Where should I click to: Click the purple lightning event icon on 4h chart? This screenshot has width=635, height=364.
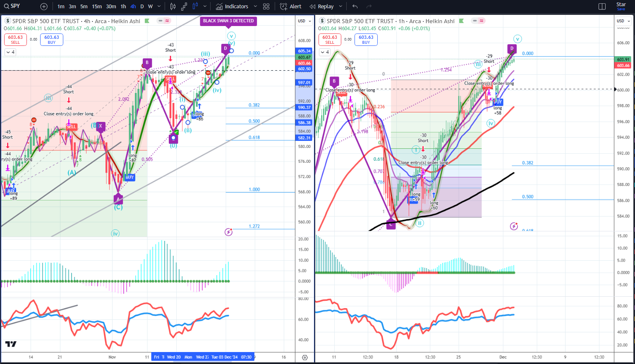[x=228, y=232]
